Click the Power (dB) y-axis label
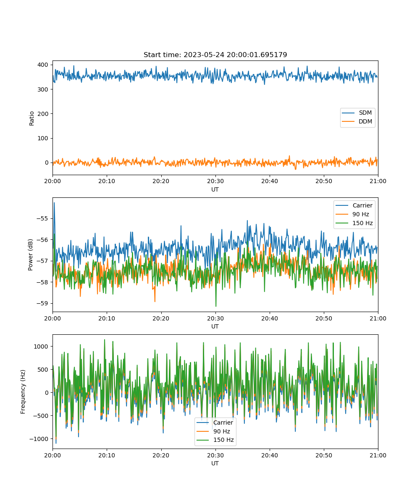This screenshot has height=504, width=420. tap(31, 255)
